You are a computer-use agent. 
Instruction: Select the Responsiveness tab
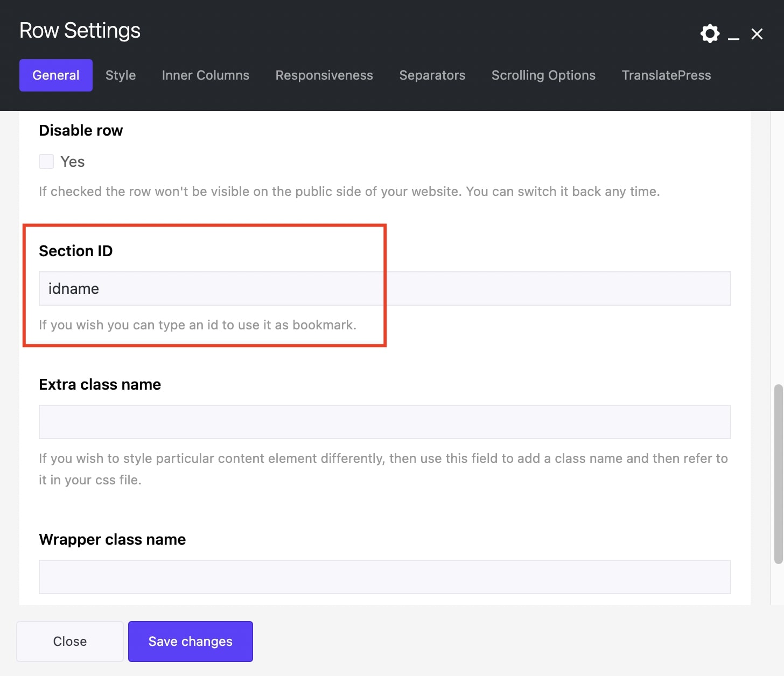324,75
